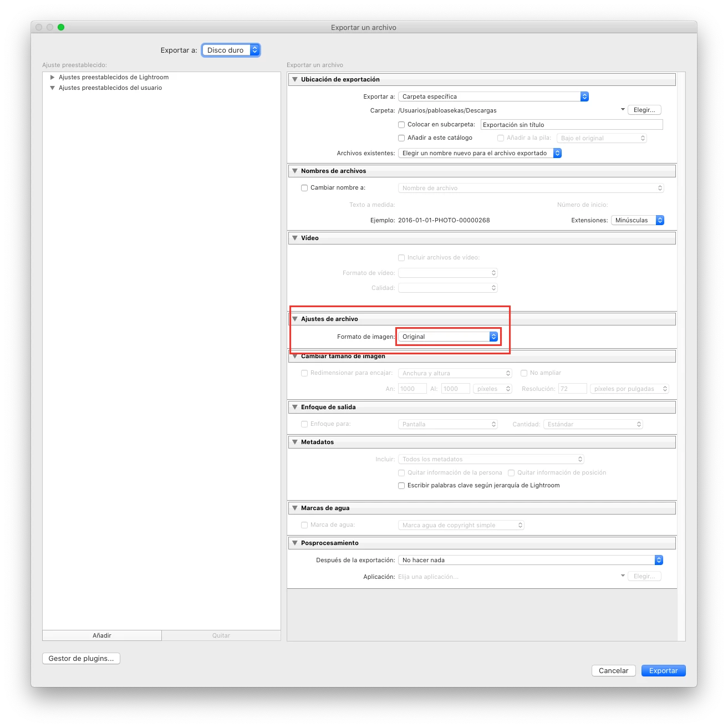Toggle Enfoque para checkbox
Screen dimensions: 728x728
pyautogui.click(x=304, y=424)
